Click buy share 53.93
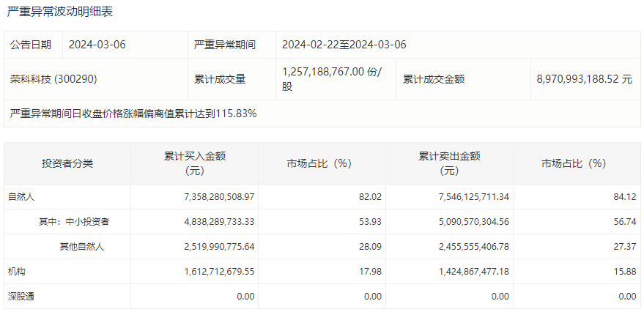The image size is (644, 312). 371,222
